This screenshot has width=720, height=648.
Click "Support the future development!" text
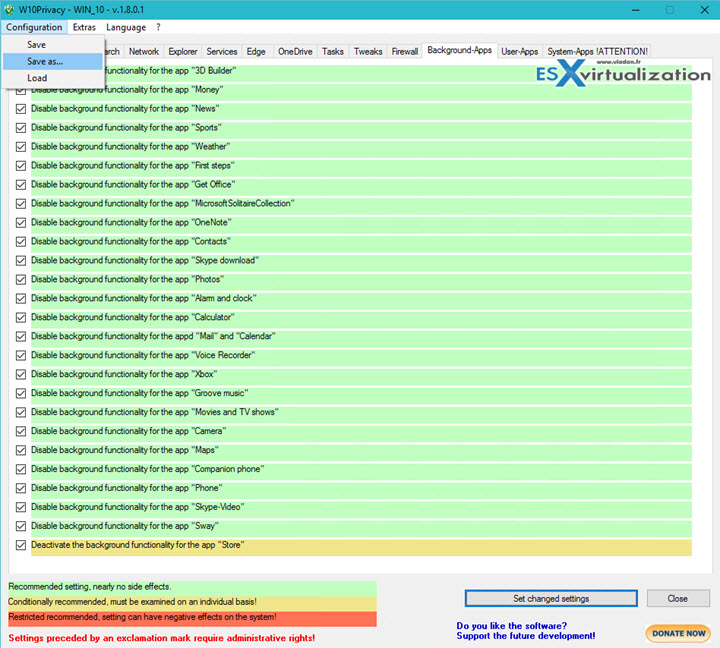coord(526,636)
